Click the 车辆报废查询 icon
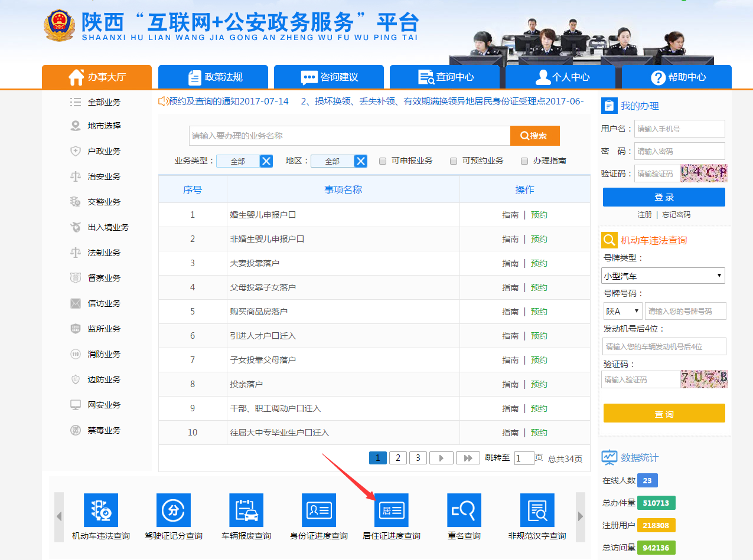 click(x=246, y=510)
